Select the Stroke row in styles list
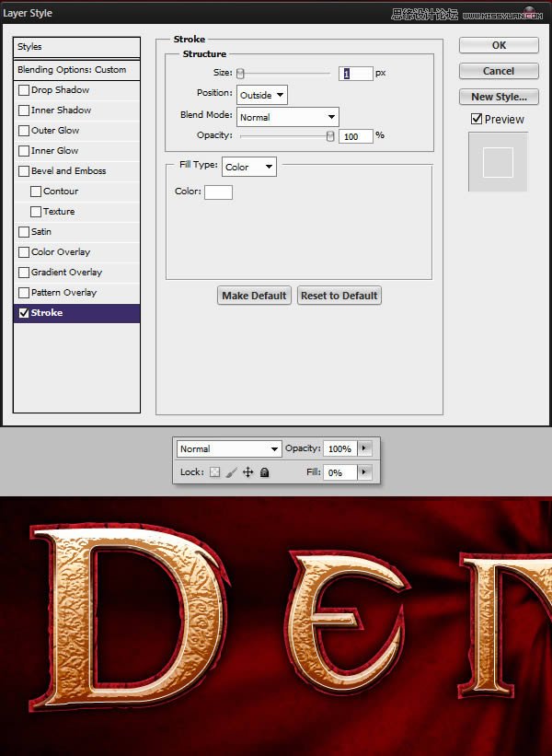Screen dimensions: 552x756 coord(76,313)
